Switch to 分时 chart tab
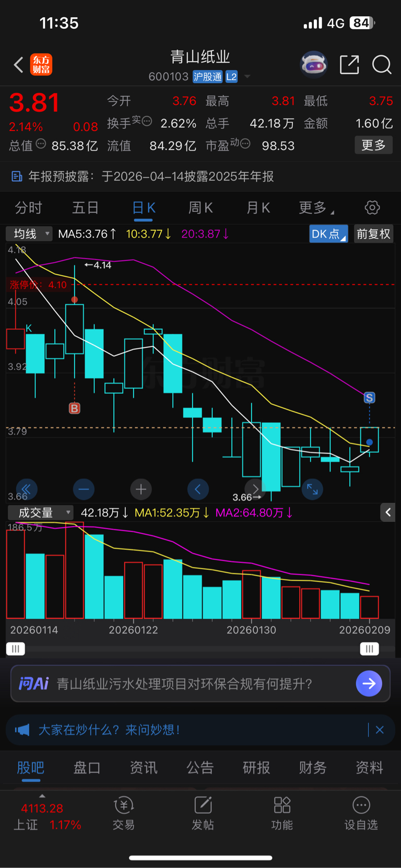 (28, 208)
